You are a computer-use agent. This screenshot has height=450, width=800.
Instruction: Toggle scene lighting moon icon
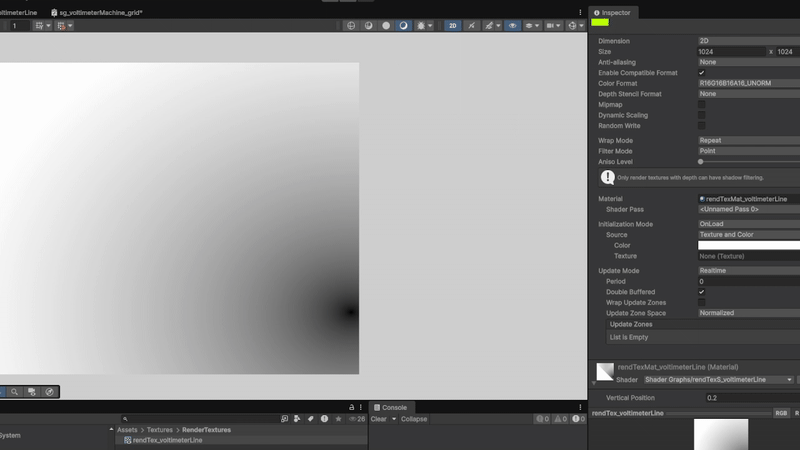404,25
